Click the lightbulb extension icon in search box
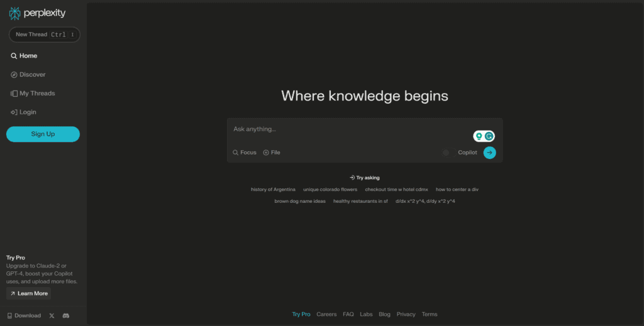 click(x=479, y=136)
